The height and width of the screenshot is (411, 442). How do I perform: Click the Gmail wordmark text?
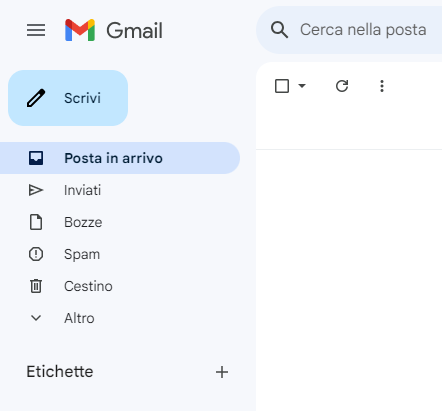[x=135, y=31]
